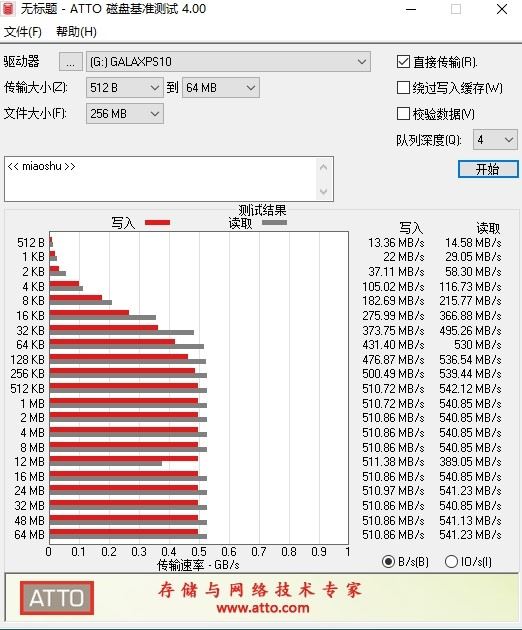The width and height of the screenshot is (522, 630).
Task: Open the 256 MB file size dropdown
Action: click(x=125, y=114)
